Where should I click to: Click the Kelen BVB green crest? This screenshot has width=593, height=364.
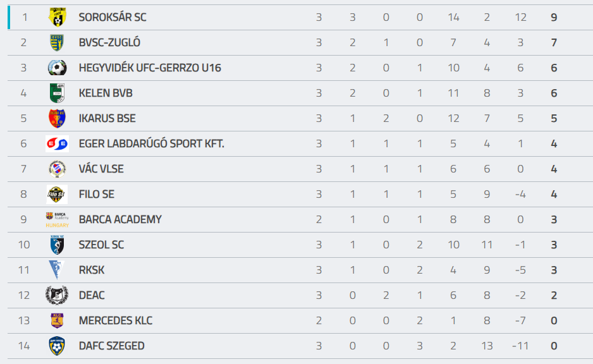57,93
